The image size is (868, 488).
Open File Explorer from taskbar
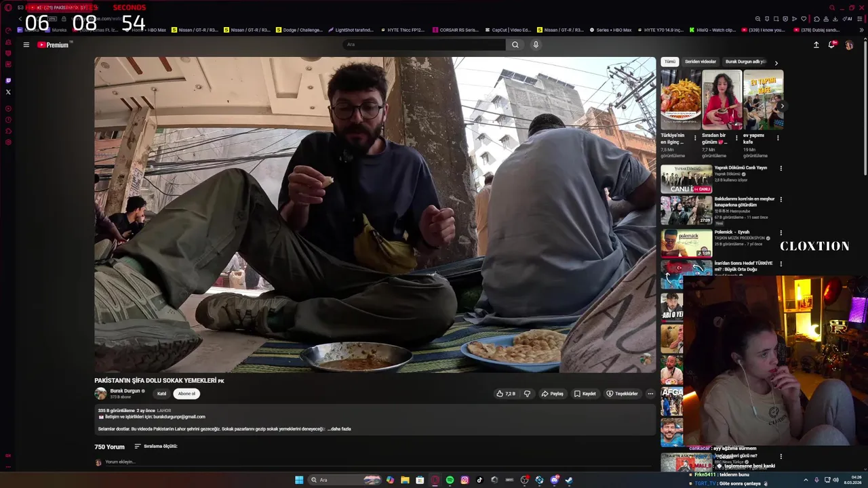(405, 480)
